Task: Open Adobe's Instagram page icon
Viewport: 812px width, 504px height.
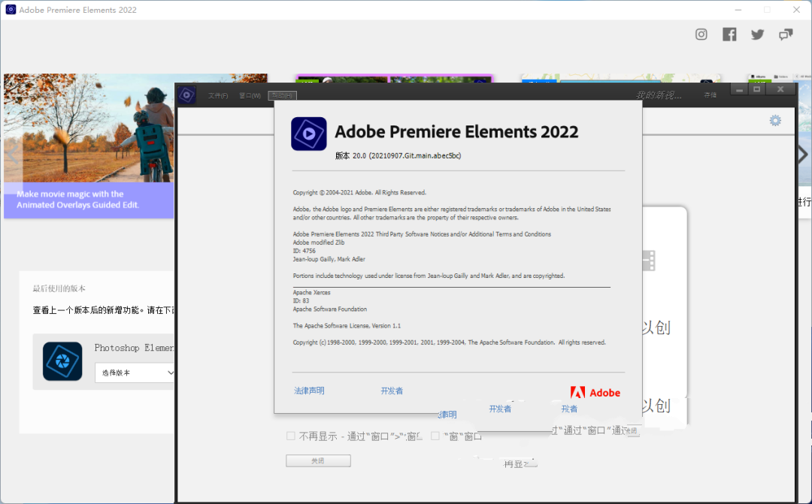Action: pos(701,34)
